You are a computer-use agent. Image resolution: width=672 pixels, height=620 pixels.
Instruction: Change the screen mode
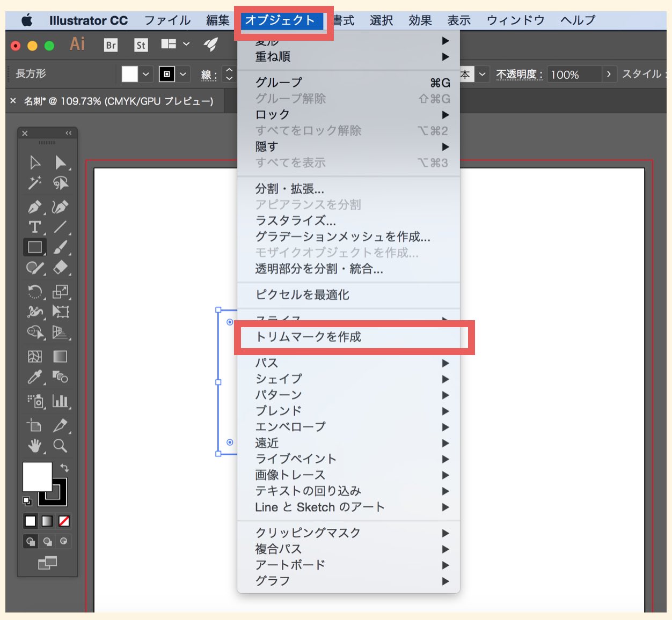[x=47, y=563]
